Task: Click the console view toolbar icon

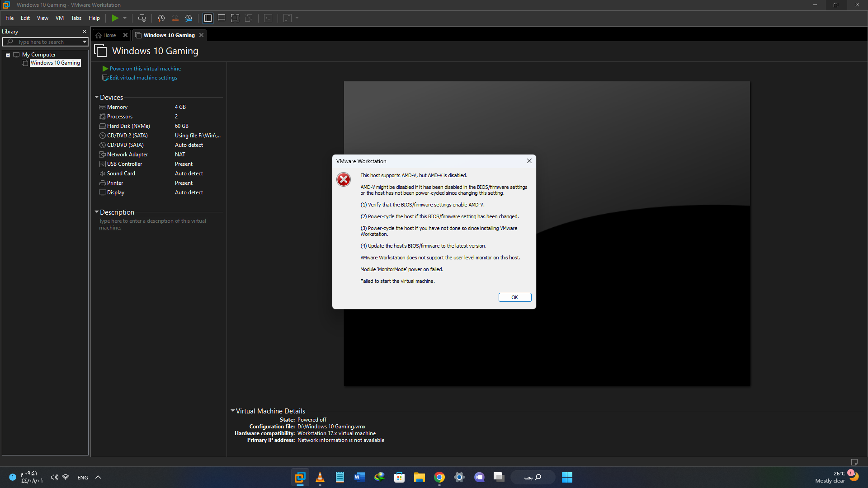Action: point(268,18)
